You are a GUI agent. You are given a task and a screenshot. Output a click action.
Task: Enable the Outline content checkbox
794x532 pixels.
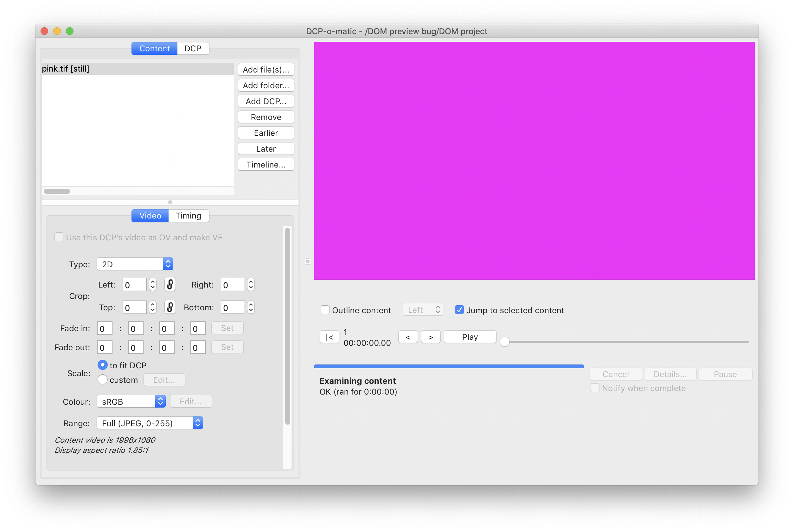[325, 310]
